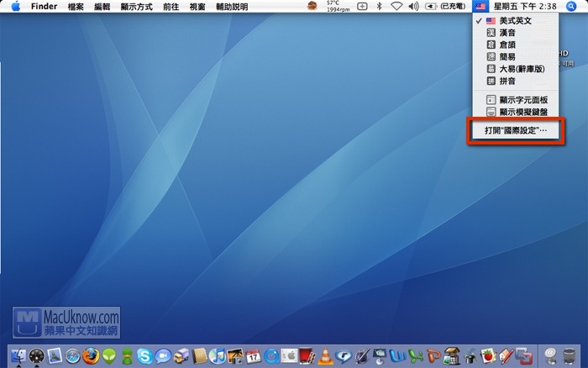This screenshot has height=368, width=588.
Task: Select 美式英文 input source
Action: pyautogui.click(x=516, y=21)
